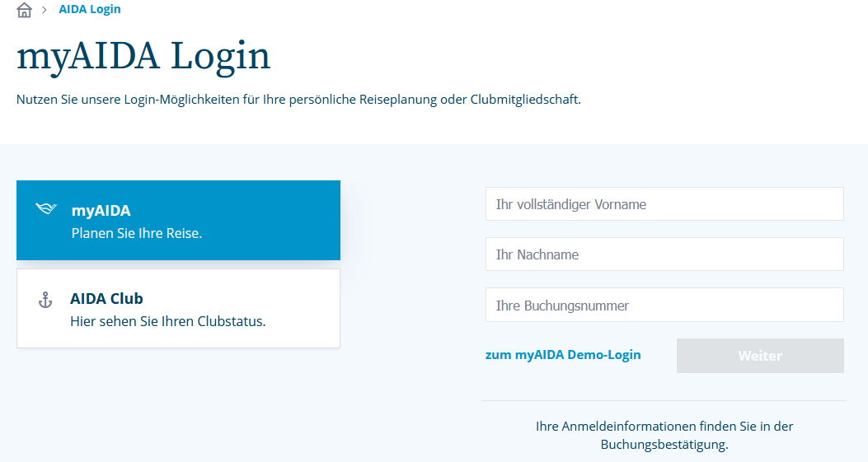Click text 'Hier sehen Sie Ihren Clubstatus.'
Image resolution: width=868 pixels, height=462 pixels.
[167, 321]
